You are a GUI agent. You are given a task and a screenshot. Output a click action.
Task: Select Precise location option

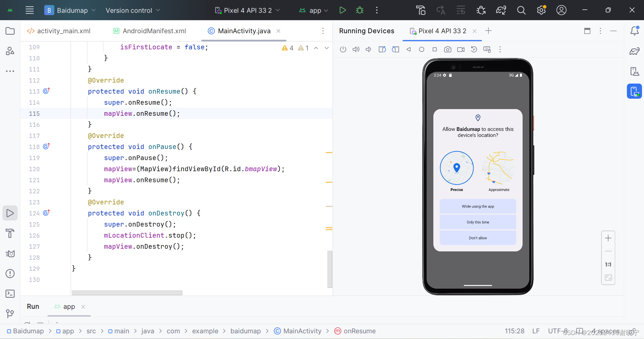pos(457,171)
